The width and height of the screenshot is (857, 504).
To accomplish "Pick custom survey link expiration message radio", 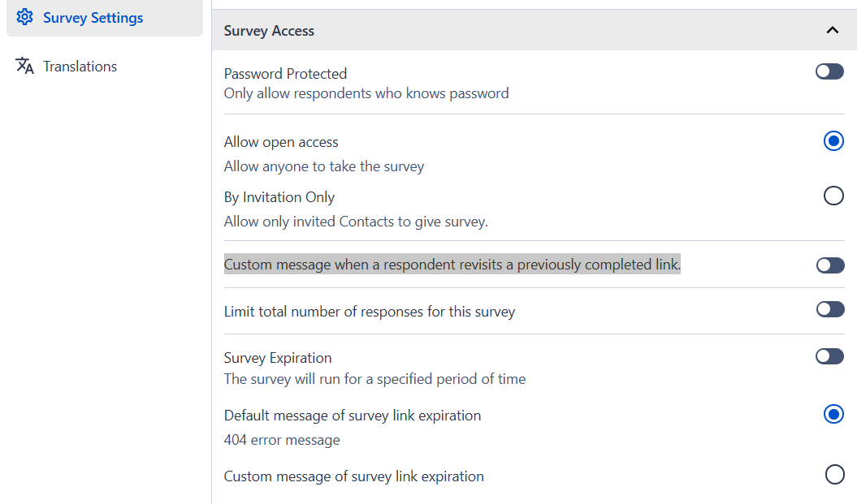I will point(834,474).
